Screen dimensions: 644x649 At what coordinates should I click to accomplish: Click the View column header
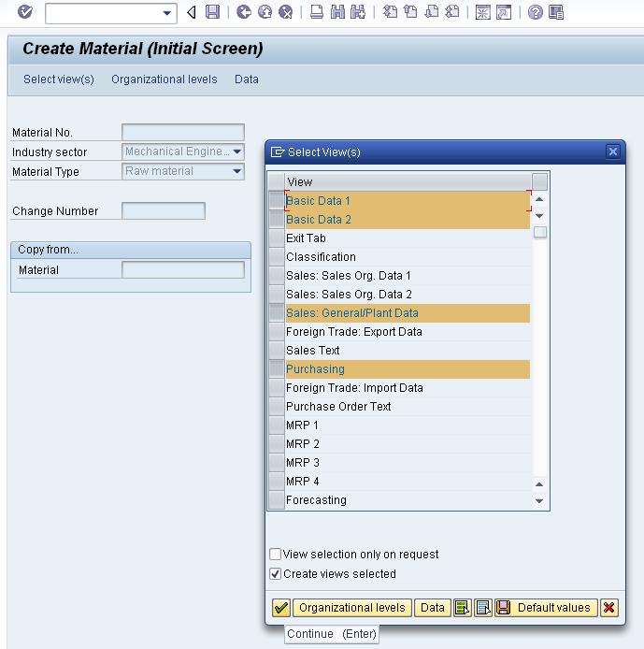click(408, 181)
